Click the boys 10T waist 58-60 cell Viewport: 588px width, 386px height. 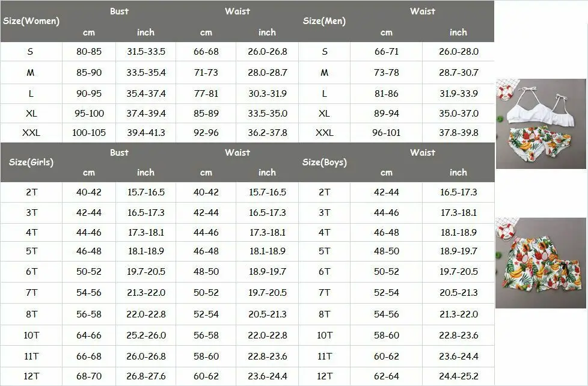coord(386,335)
